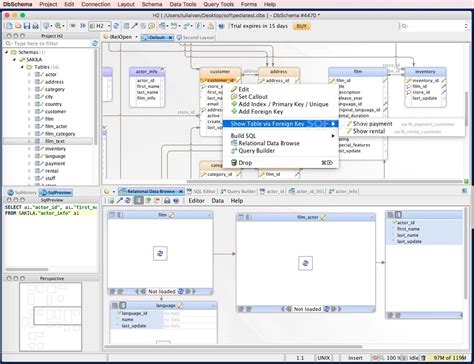Click the 100 % zoom status entry
The image size is (474, 364).
(393, 358)
